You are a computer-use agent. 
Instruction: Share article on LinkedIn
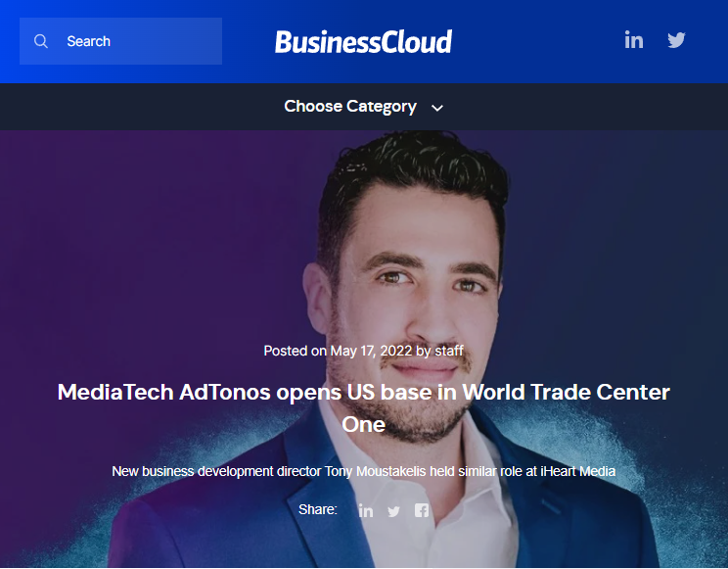[366, 511]
